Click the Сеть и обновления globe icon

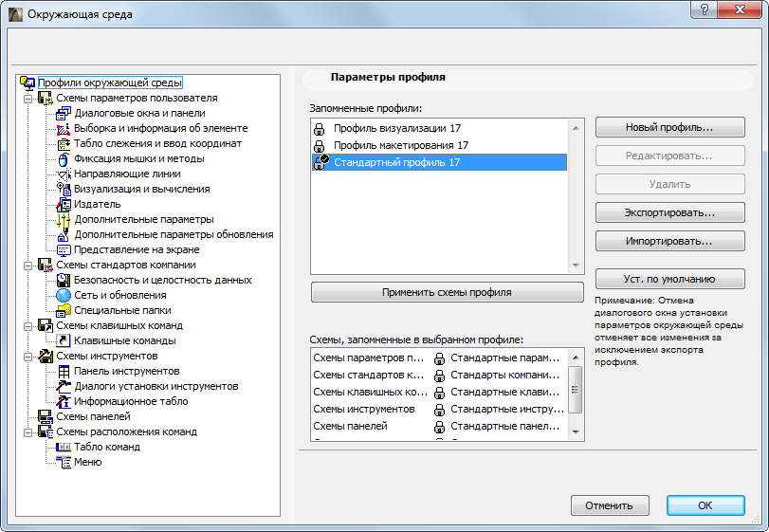tap(64, 296)
